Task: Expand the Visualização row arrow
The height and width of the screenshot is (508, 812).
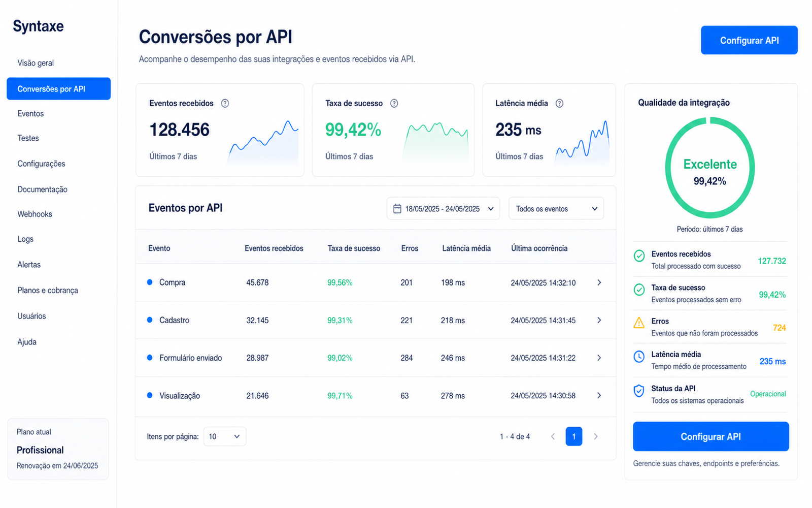Action: (x=599, y=395)
